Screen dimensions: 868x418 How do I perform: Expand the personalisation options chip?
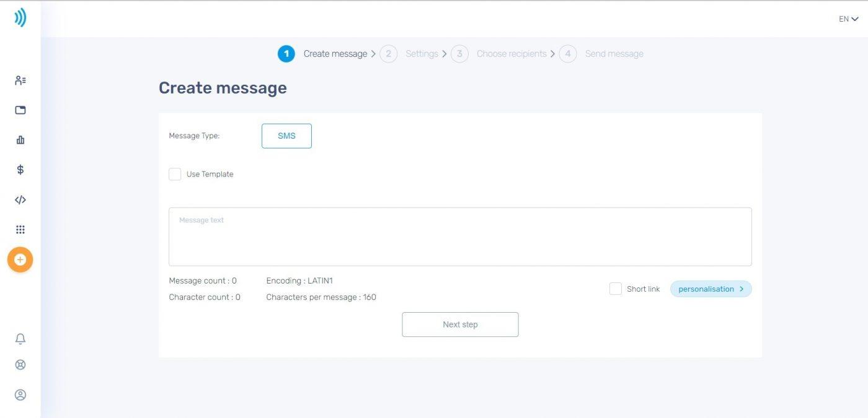click(x=711, y=289)
